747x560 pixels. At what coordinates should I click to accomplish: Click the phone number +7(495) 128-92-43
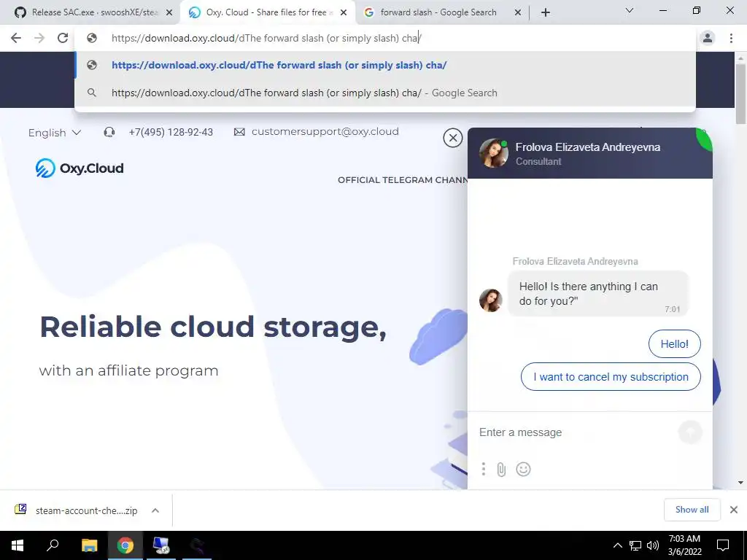[x=171, y=132]
